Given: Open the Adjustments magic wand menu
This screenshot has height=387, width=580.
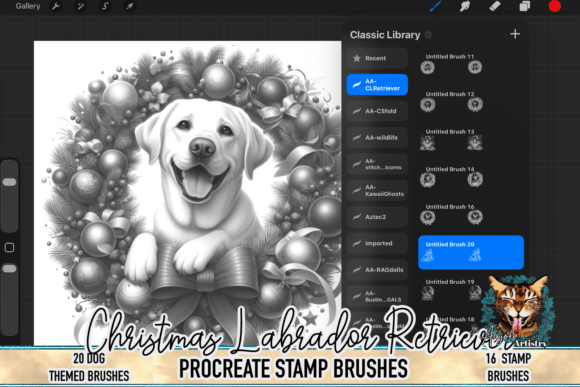Looking at the screenshot, I should (x=80, y=6).
